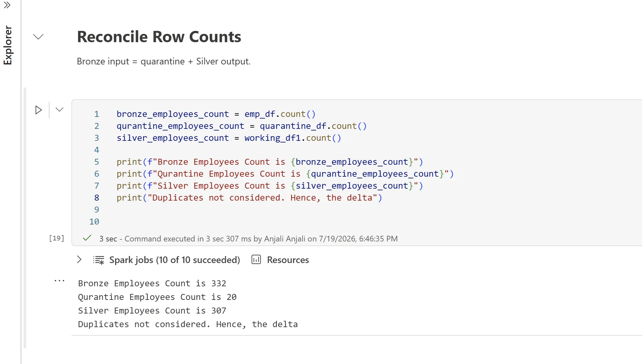
Task: Click output Silver Employees Count is 307
Action: (x=152, y=311)
